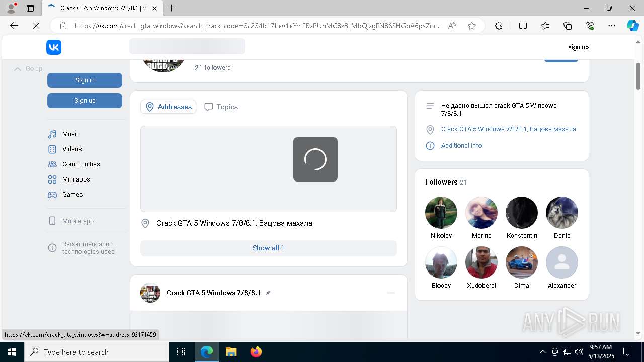Click sign up in the top header
644x362 pixels.
(x=578, y=47)
